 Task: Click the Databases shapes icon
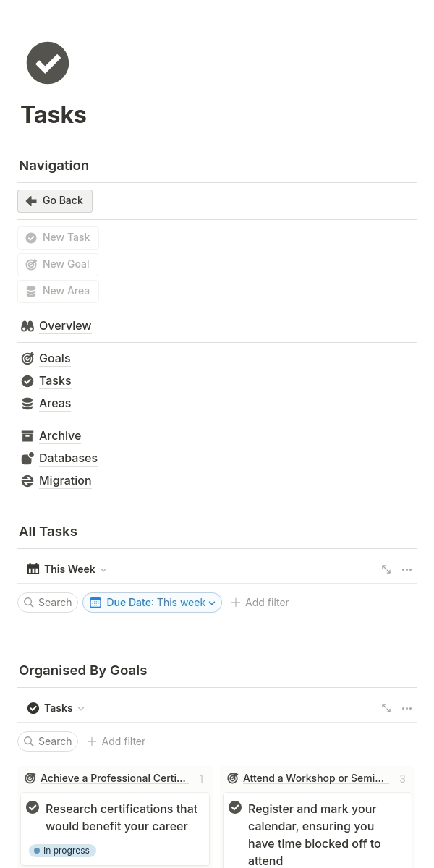click(27, 459)
